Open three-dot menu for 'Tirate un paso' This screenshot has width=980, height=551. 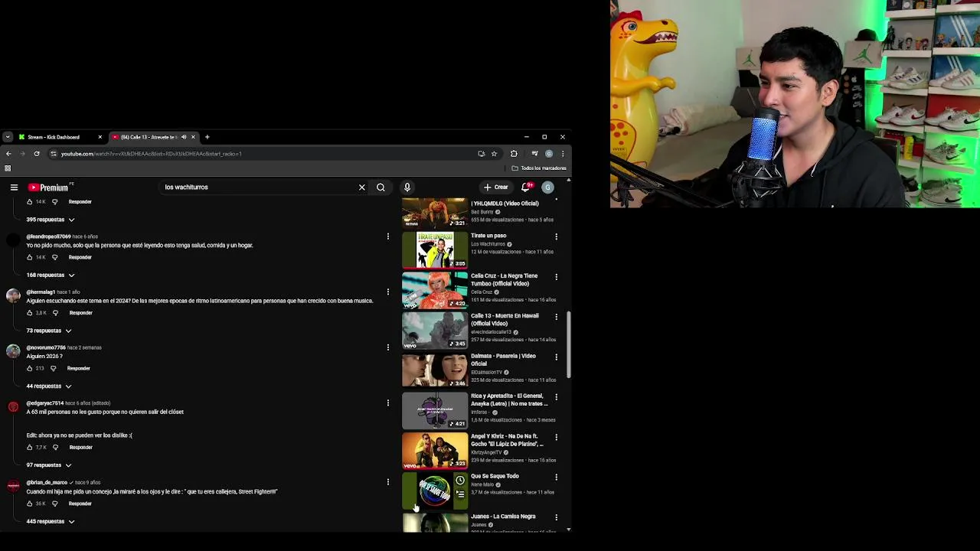[x=557, y=236]
